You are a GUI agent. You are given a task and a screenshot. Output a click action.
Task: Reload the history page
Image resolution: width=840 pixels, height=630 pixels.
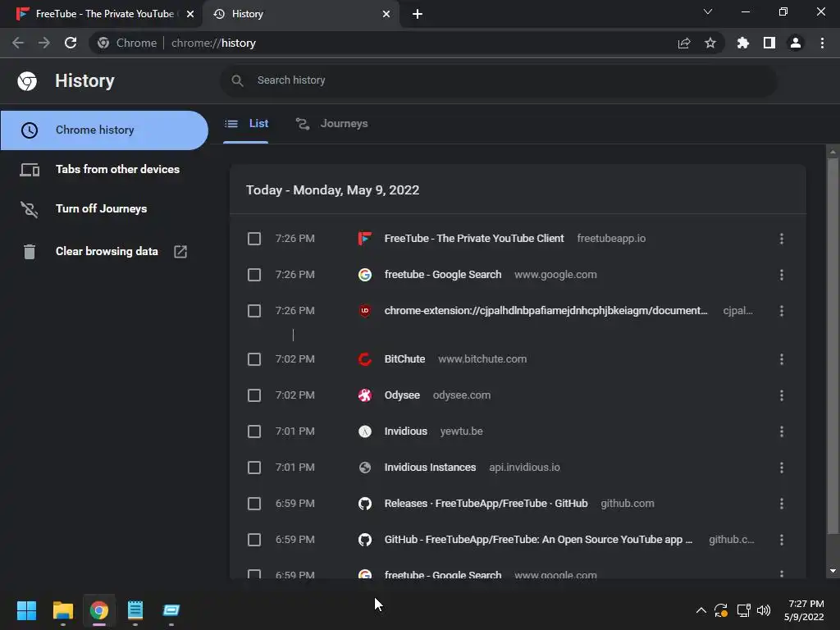click(x=71, y=43)
